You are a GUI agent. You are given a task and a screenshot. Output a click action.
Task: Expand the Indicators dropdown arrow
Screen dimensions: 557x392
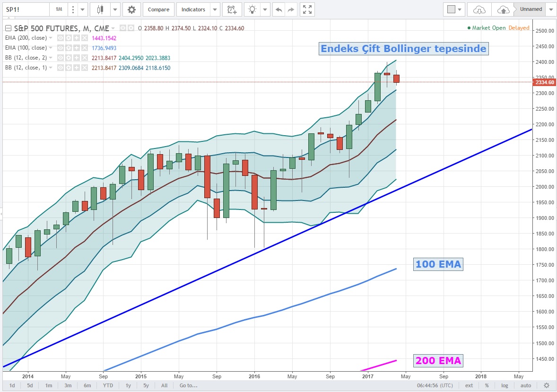(x=215, y=9)
